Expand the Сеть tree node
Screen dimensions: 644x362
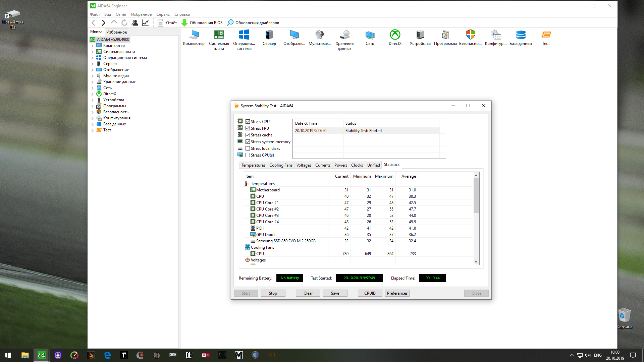pos(93,88)
